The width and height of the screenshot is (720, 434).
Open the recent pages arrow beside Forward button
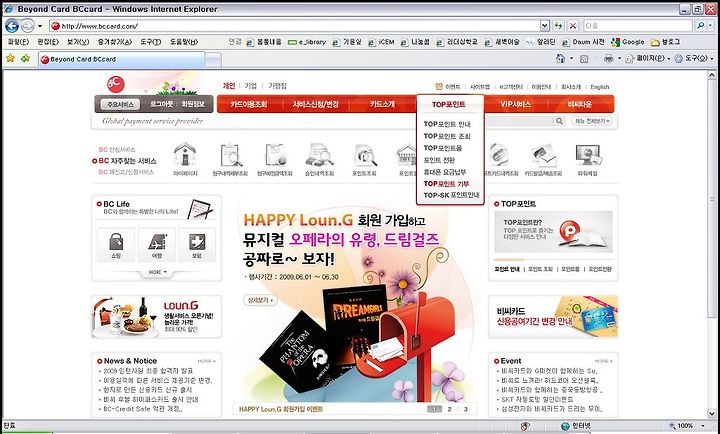click(x=40, y=26)
